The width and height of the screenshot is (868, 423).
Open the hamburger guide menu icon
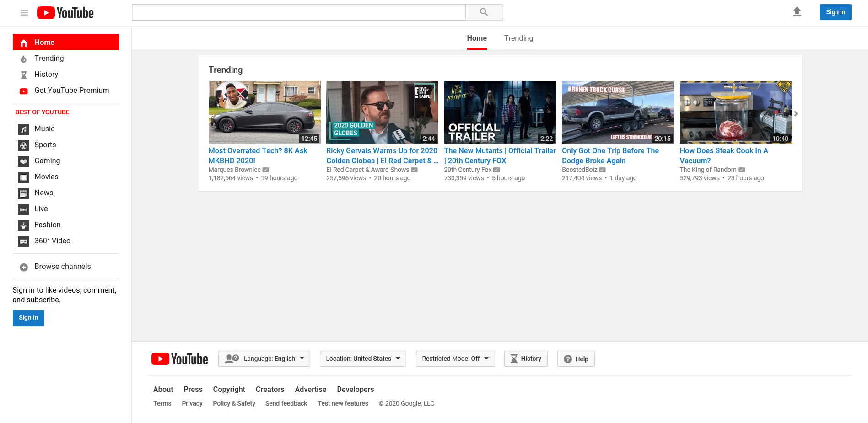[x=24, y=13]
